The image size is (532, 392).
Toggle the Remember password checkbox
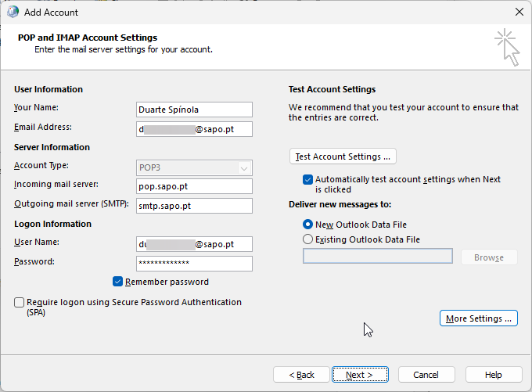pyautogui.click(x=118, y=282)
